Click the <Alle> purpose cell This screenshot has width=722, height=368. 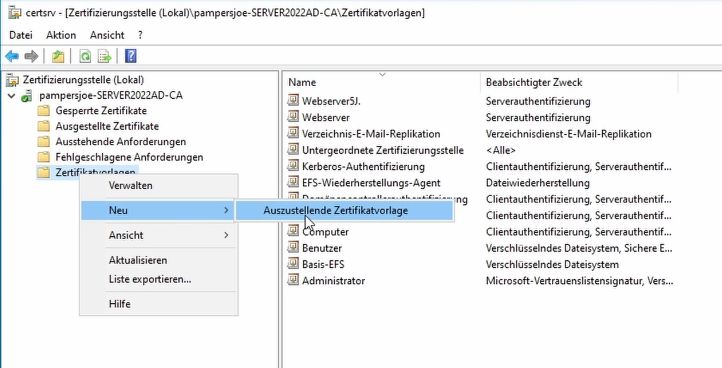click(501, 150)
